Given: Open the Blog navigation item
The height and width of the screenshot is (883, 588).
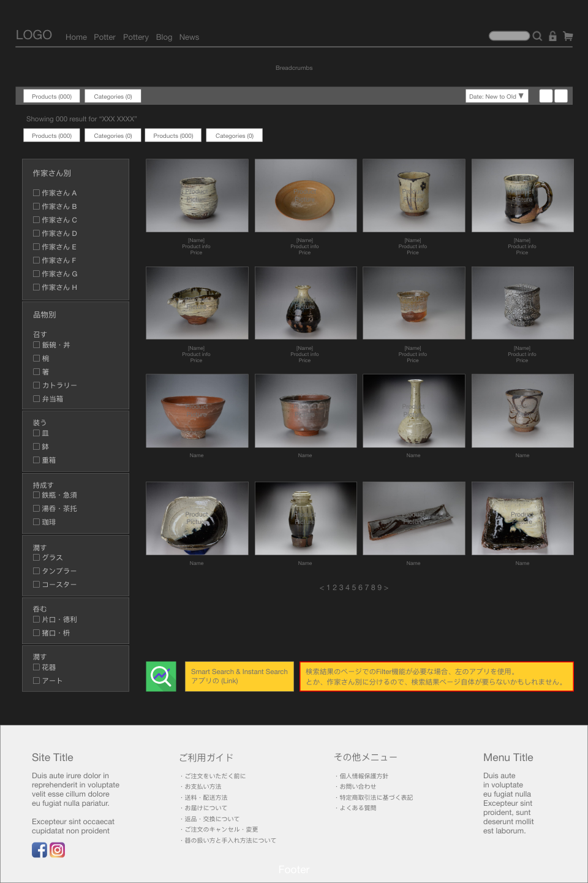Looking at the screenshot, I should point(164,37).
